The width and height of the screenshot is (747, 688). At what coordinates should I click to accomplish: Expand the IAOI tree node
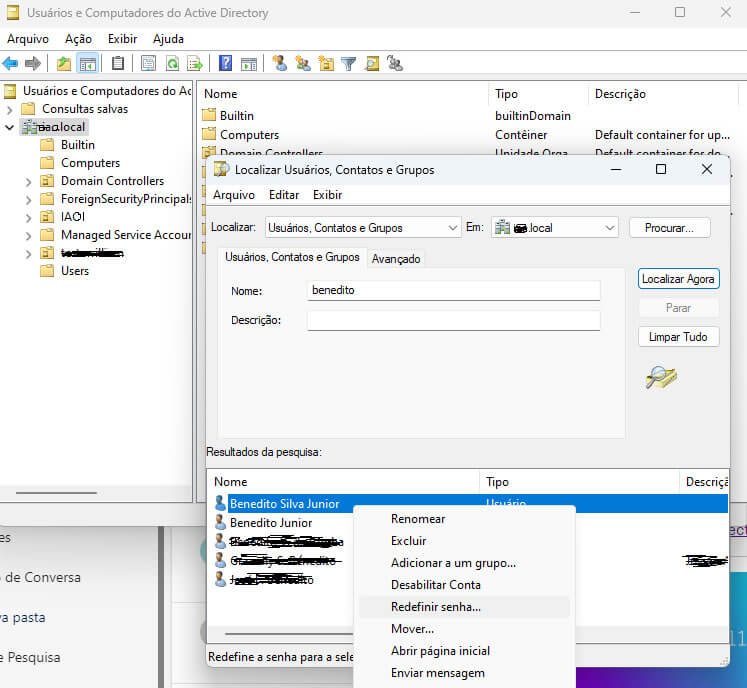point(29,218)
